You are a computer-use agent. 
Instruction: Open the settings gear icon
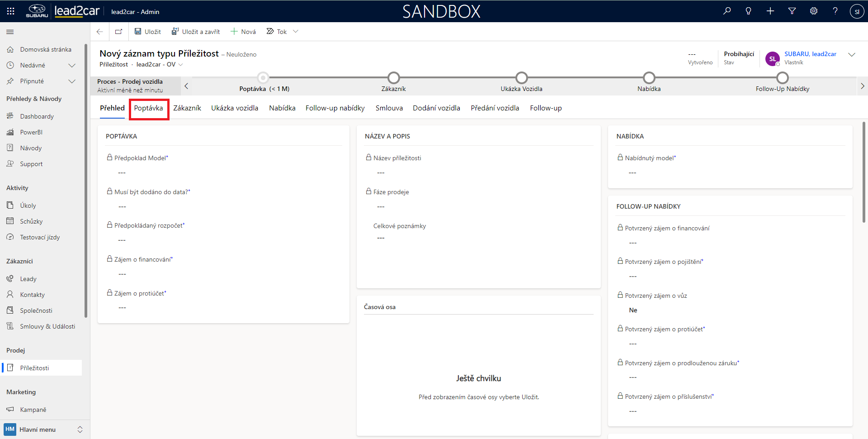coord(814,11)
